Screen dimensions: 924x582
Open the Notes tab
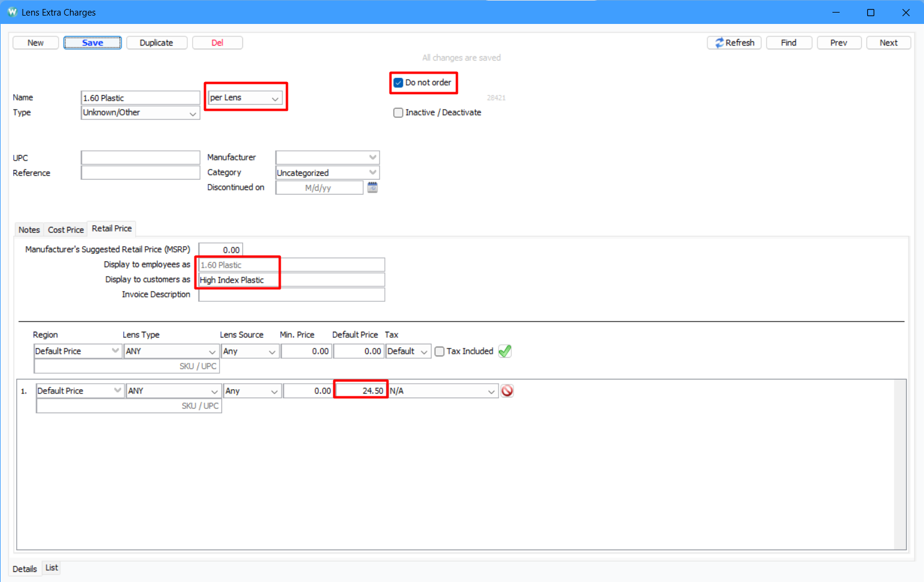(x=29, y=230)
